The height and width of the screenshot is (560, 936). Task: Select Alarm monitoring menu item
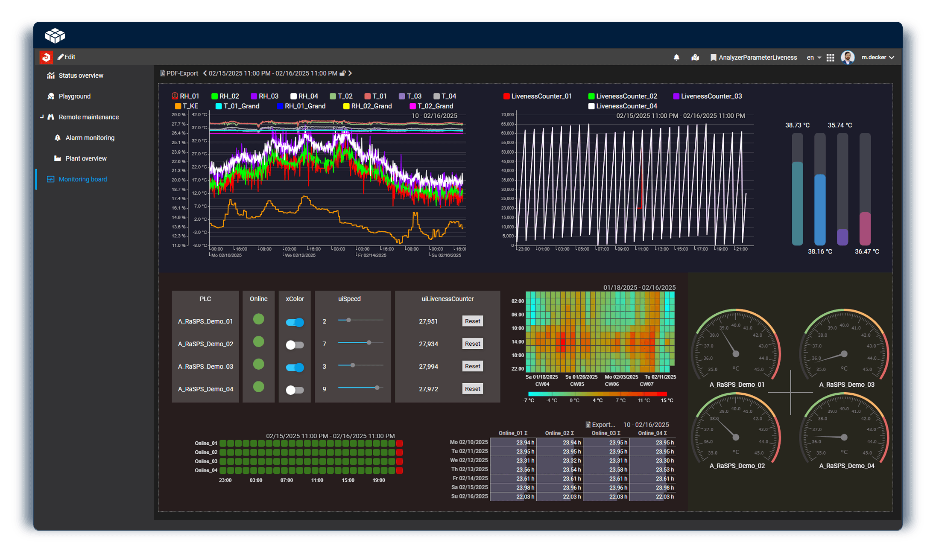point(90,138)
